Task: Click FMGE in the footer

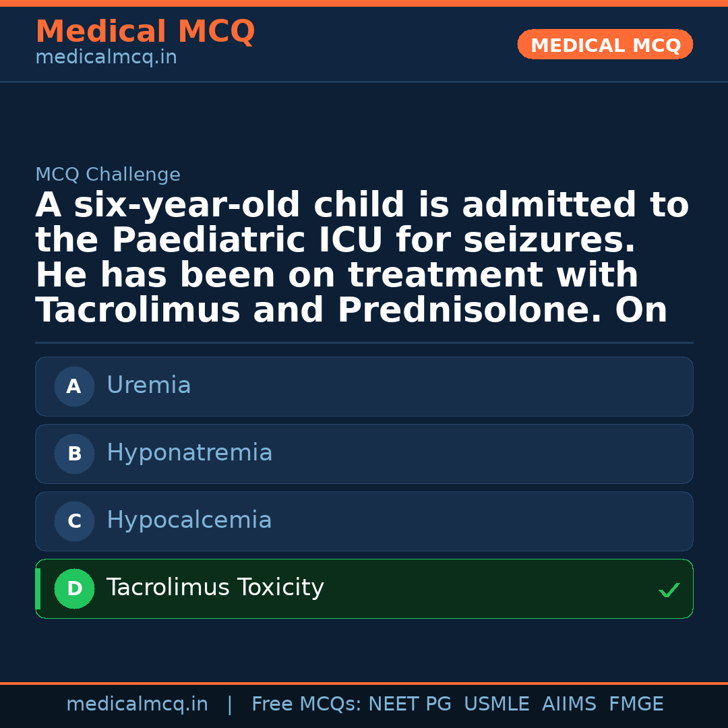Action: click(x=636, y=704)
